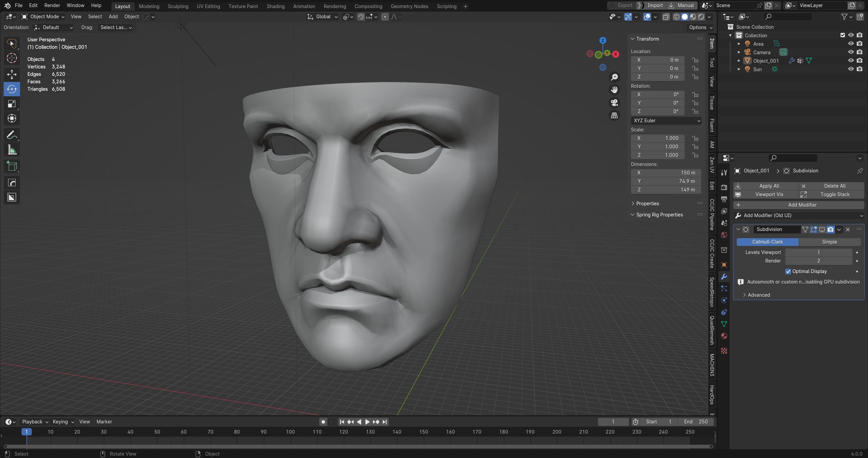Click Toggle Stack button
The image size is (868, 458).
[x=831, y=194]
